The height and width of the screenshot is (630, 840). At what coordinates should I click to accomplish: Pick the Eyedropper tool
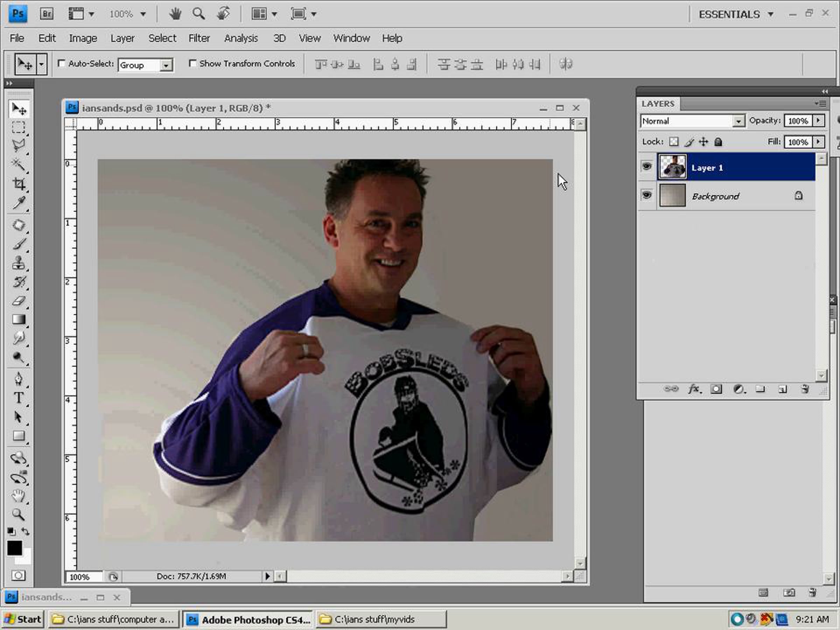click(x=19, y=202)
